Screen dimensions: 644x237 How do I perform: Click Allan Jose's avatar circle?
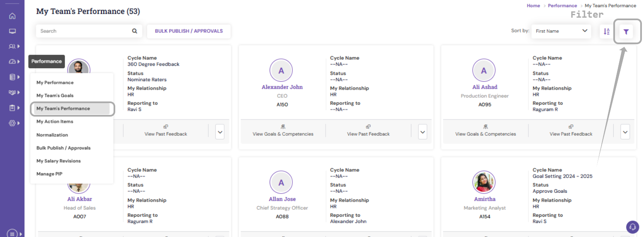(x=281, y=182)
